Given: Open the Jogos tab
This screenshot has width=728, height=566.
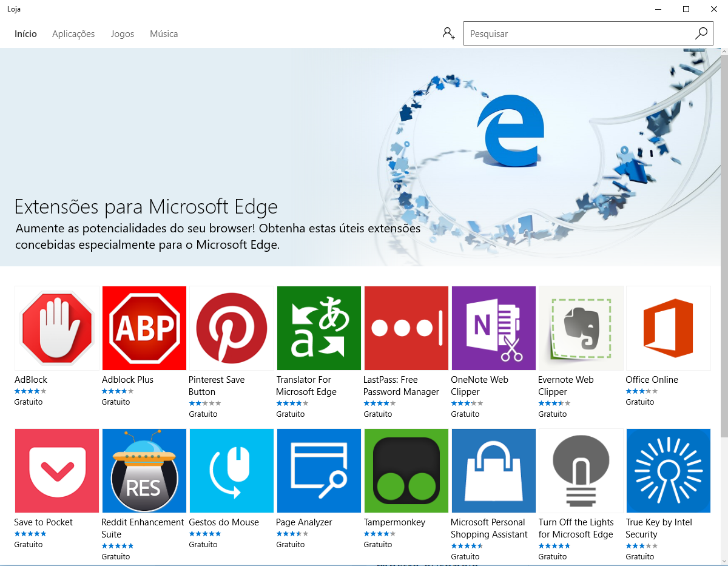Looking at the screenshot, I should [123, 34].
